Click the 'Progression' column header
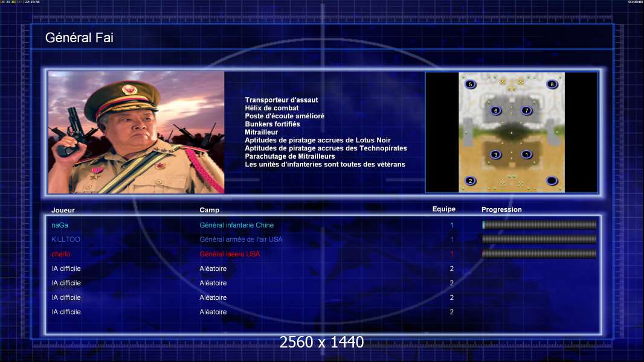 tap(501, 209)
